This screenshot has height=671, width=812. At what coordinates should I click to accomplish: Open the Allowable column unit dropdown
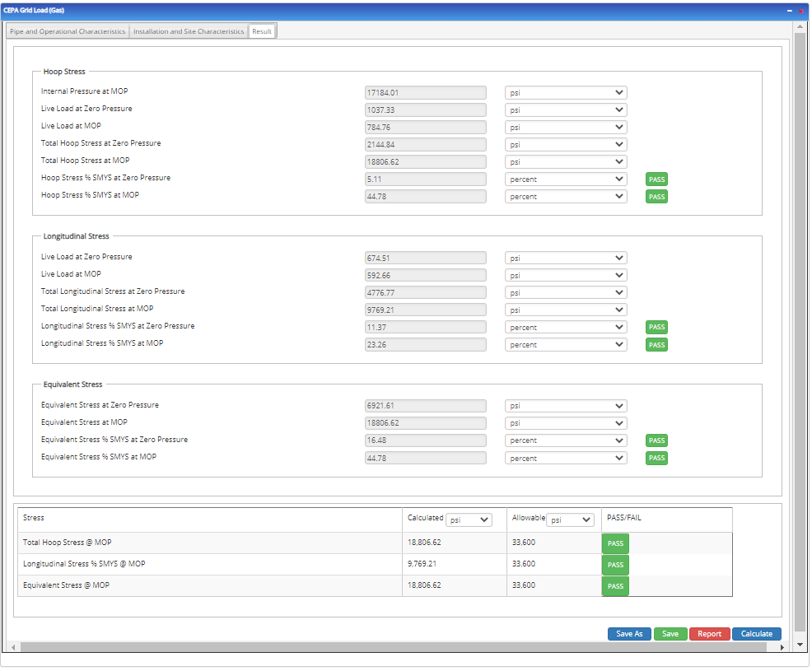point(570,520)
